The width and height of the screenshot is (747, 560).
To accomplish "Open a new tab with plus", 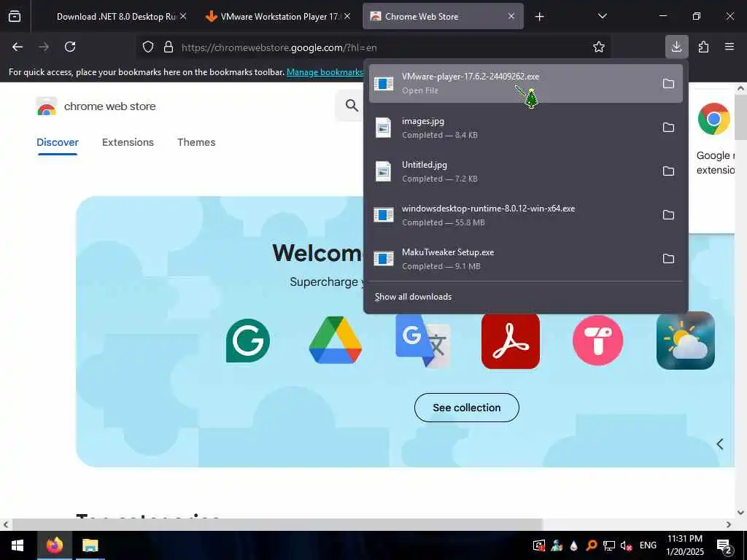I will tap(539, 17).
